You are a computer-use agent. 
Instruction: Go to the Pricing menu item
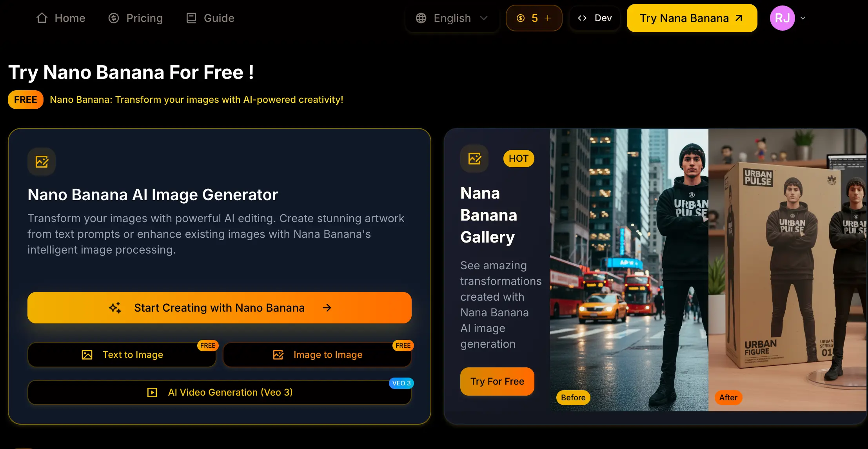coord(144,18)
